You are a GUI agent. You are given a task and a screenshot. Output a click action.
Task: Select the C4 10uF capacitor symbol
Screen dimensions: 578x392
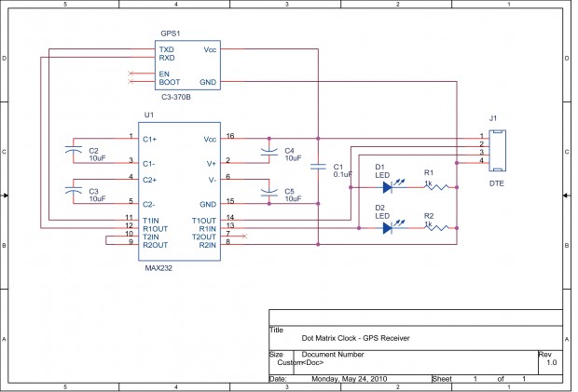[269, 151]
